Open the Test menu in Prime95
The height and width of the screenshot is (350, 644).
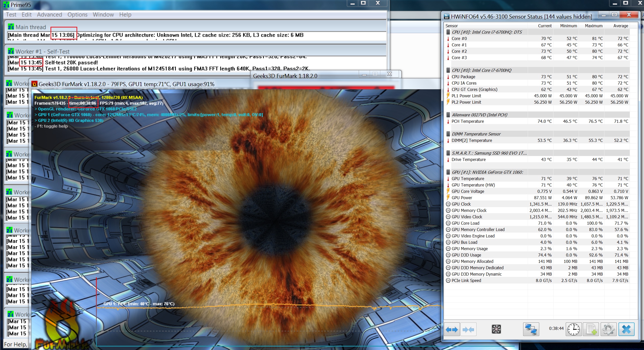tap(11, 15)
